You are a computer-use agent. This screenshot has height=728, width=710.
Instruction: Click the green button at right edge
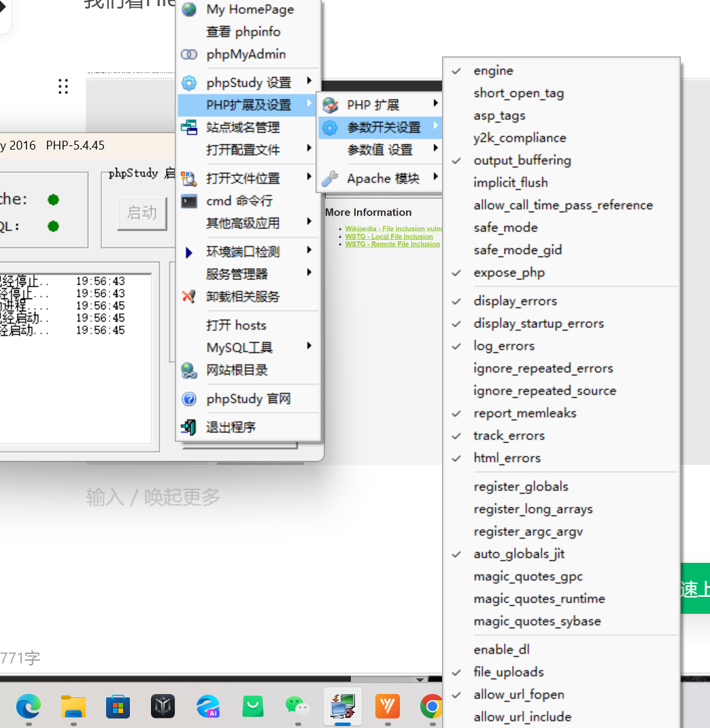tap(695, 588)
